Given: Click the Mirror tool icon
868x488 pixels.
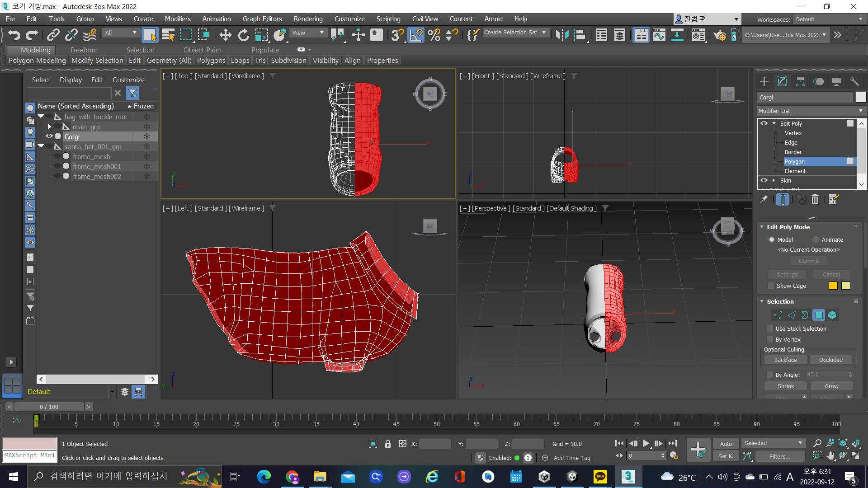Looking at the screenshot, I should click(562, 35).
